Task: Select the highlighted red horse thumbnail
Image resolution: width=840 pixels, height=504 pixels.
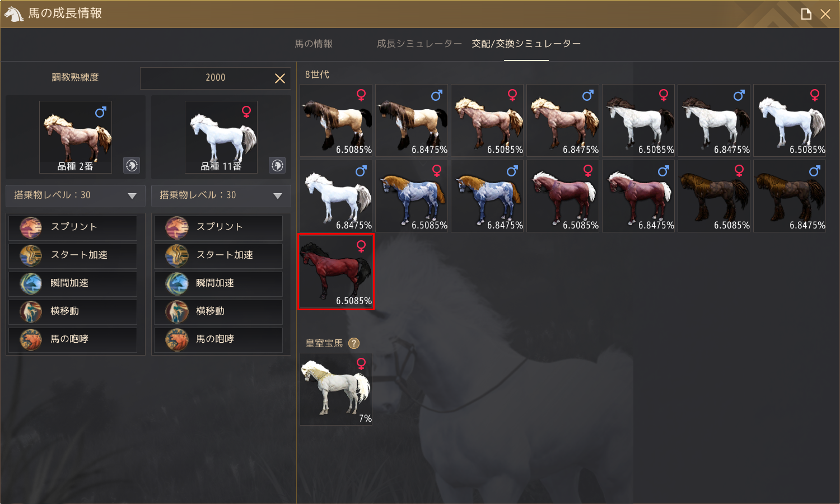Action: pyautogui.click(x=336, y=271)
